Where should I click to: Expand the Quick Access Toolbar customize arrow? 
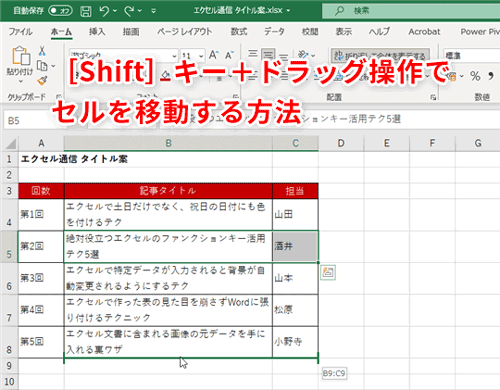154,11
